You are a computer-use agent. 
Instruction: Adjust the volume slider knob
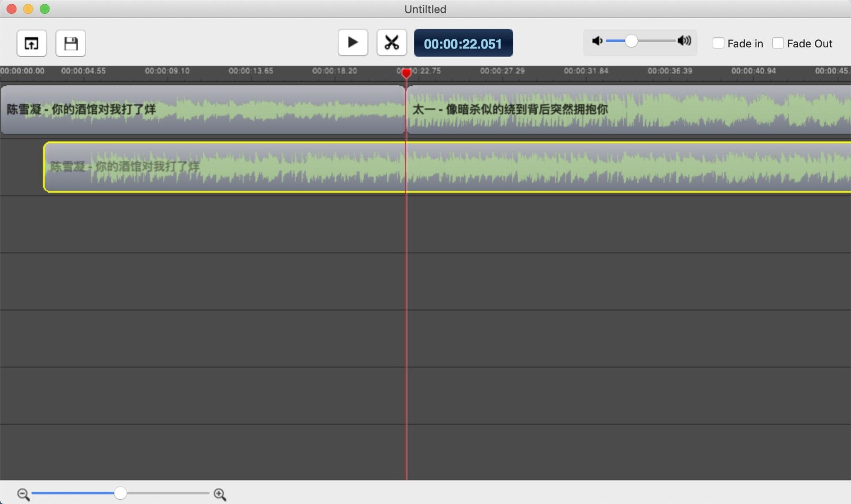pos(631,41)
